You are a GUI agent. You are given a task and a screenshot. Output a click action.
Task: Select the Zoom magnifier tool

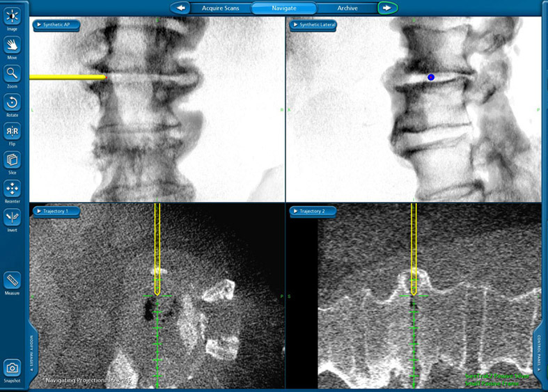coord(13,73)
